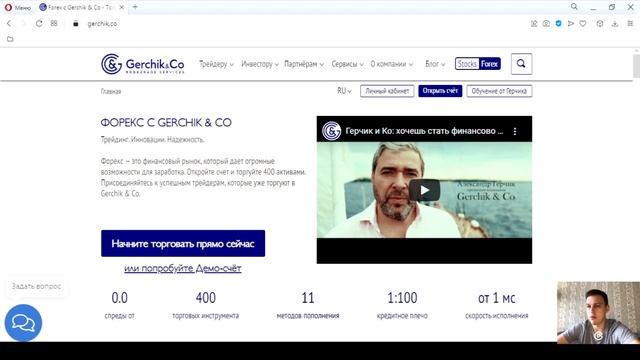This screenshot has height=360, width=640.
Task: Click the 0.0 спреды от statistic
Action: (x=120, y=305)
